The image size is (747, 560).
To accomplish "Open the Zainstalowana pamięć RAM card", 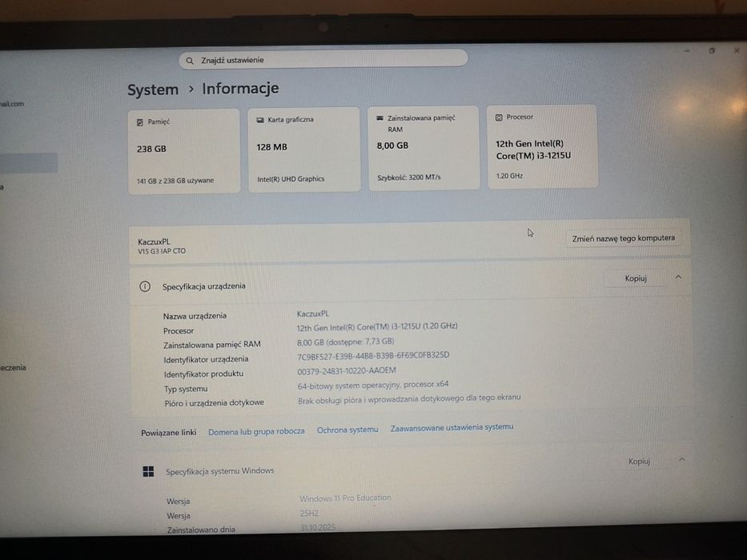I will pos(424,148).
